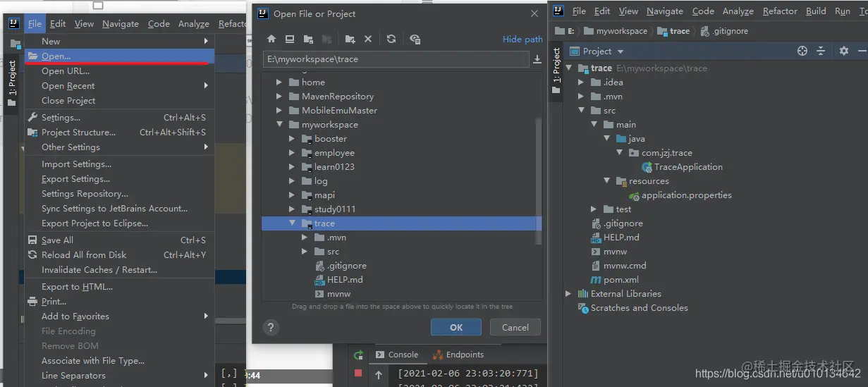This screenshot has height=387, width=868.
Task: Choose Open... from the File menu
Action: pos(119,56)
